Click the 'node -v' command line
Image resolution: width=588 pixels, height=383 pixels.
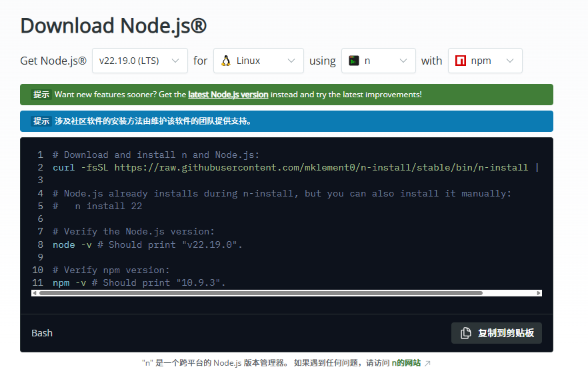(147, 244)
